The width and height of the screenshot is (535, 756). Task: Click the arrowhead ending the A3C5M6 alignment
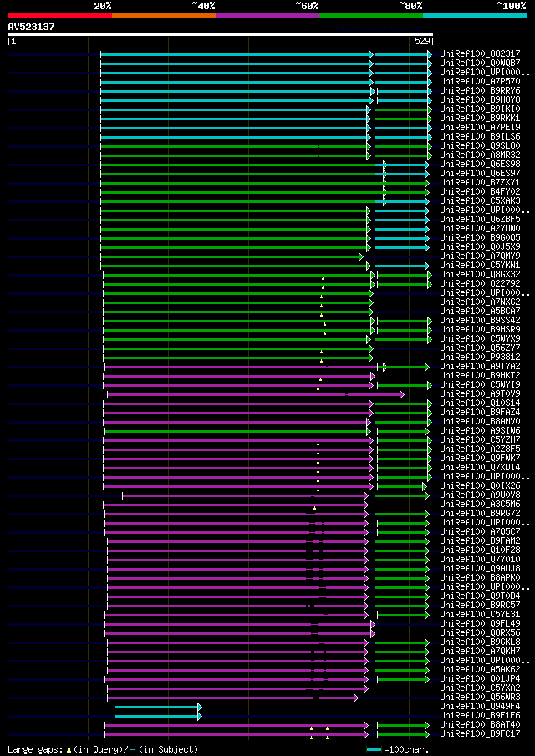(365, 505)
